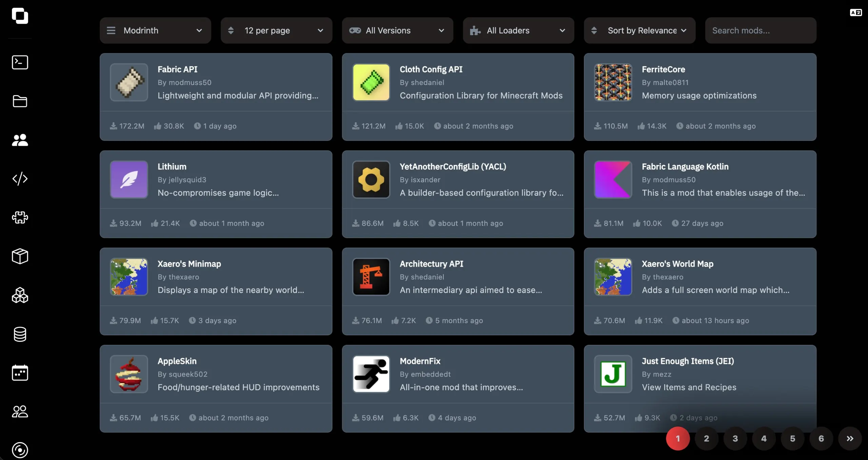The image size is (868, 460).
Task: Open the Fabric Language Kotlin title
Action: [x=685, y=167]
